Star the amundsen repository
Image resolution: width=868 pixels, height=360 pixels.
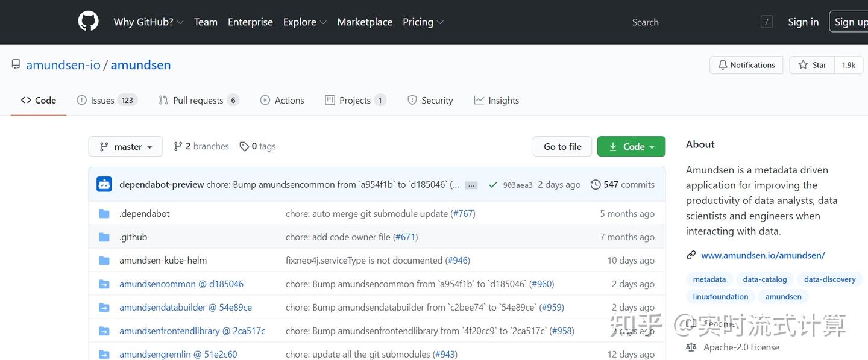pyautogui.click(x=811, y=64)
